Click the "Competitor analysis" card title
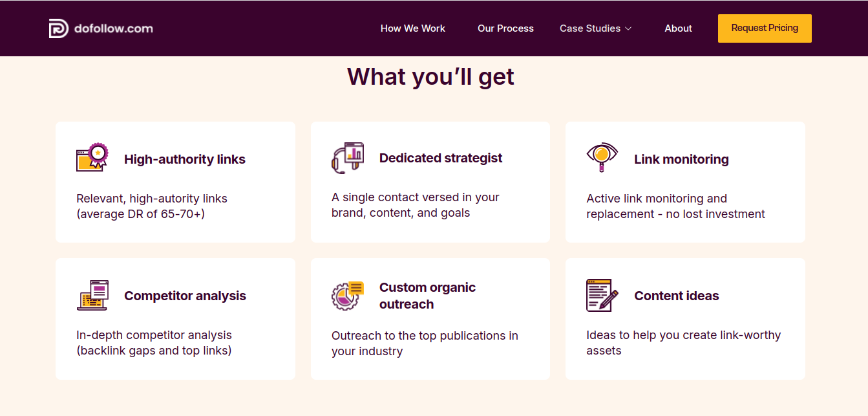This screenshot has width=868, height=416. point(185,296)
